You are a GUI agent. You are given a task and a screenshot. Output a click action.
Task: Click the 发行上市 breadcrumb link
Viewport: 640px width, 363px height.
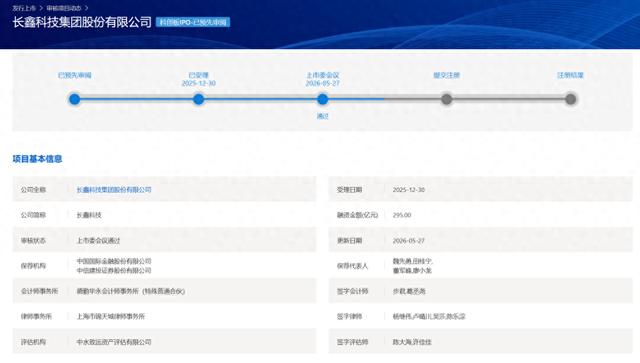pyautogui.click(x=24, y=8)
